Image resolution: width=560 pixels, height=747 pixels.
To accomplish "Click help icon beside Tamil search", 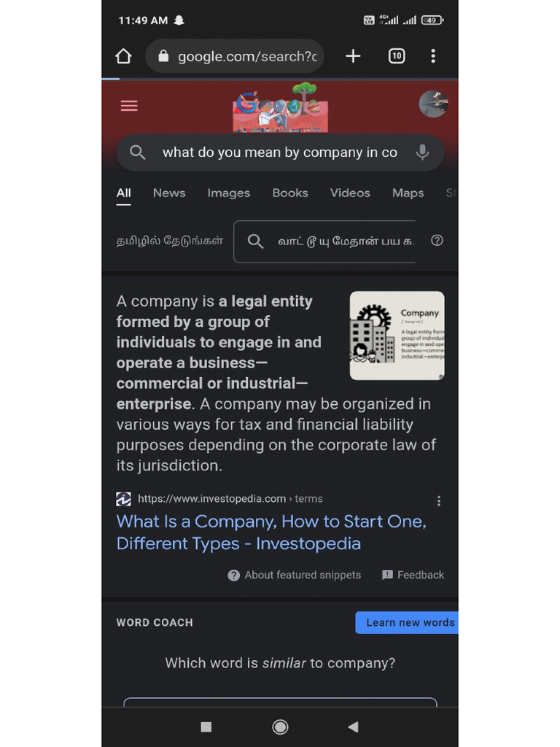I will [x=437, y=241].
